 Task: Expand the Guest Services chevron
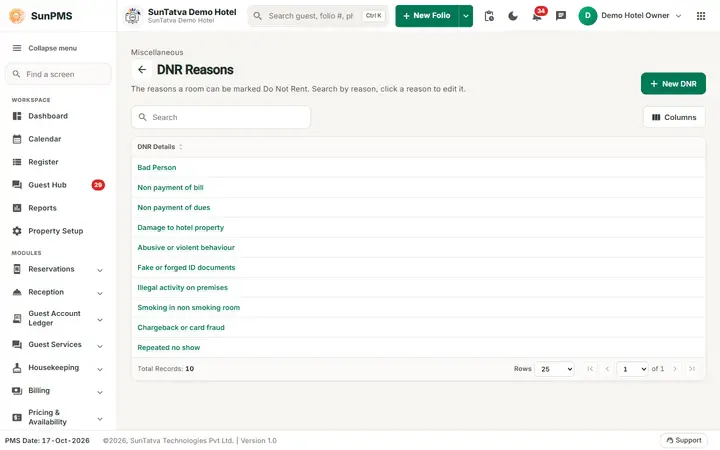click(x=100, y=346)
